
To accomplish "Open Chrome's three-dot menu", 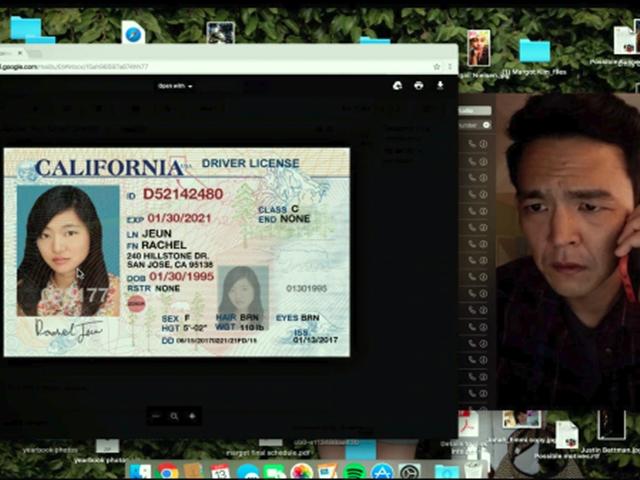I will pos(450,66).
